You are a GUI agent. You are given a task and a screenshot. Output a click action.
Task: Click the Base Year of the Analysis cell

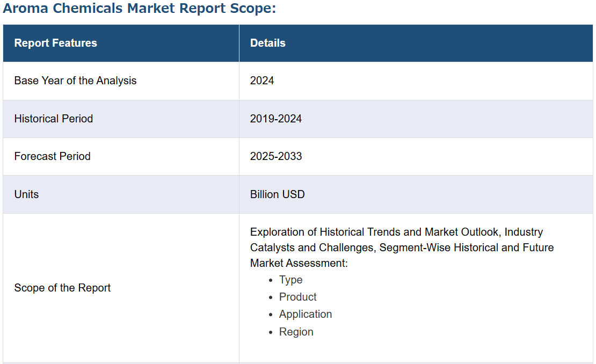(x=75, y=81)
